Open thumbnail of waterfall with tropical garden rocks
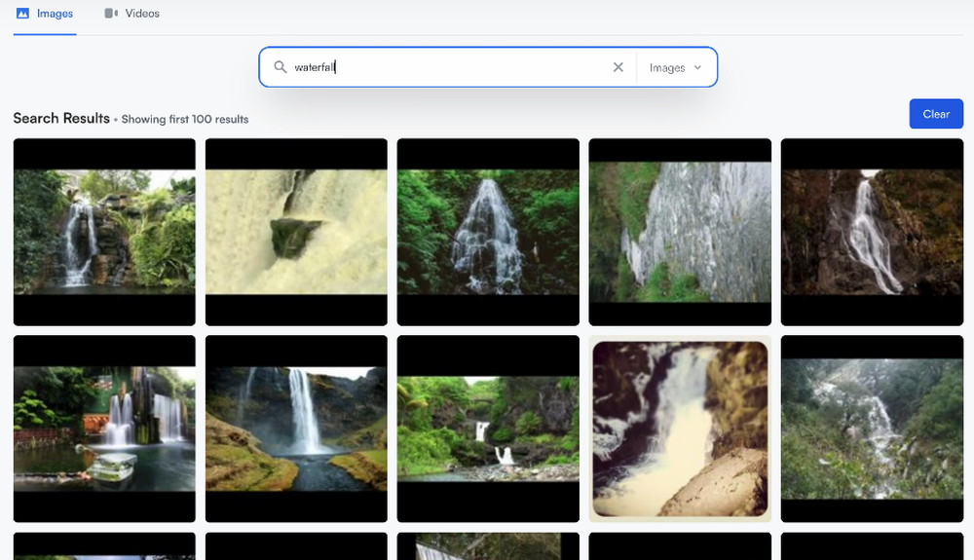The height and width of the screenshot is (560, 974). (x=104, y=232)
